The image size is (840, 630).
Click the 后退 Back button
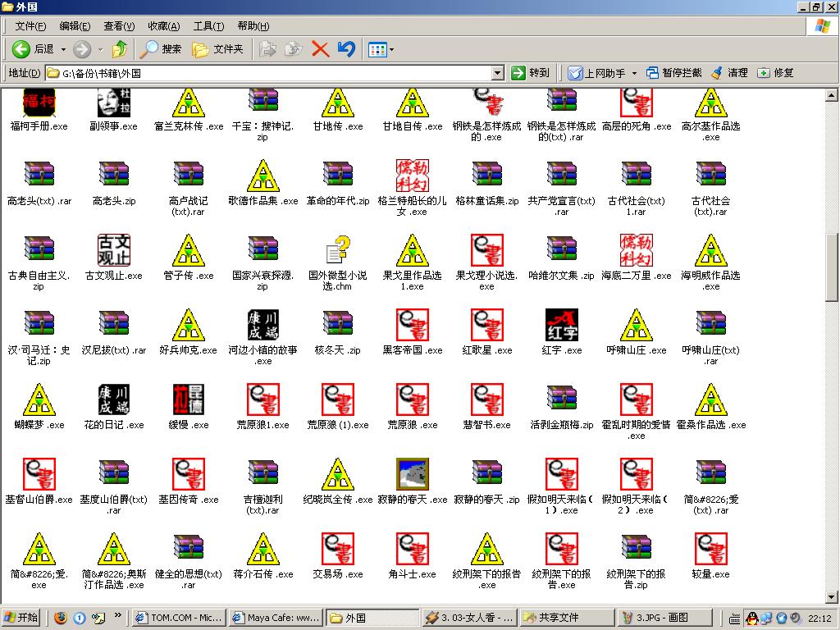pos(33,49)
